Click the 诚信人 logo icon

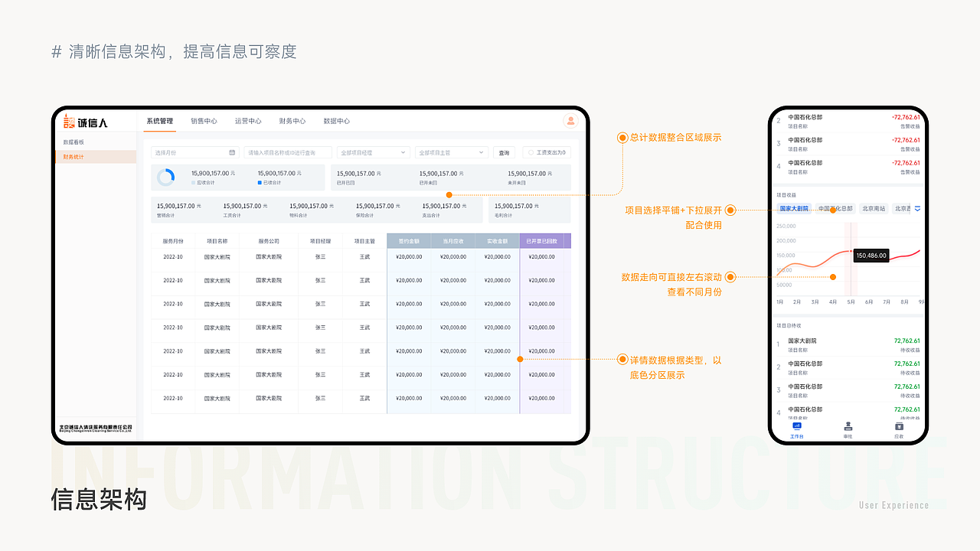pos(69,121)
